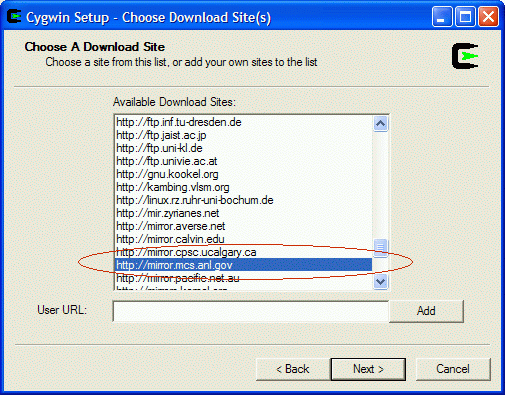
Task: Click the scrollbar thumb in the site list
Action: coord(380,248)
